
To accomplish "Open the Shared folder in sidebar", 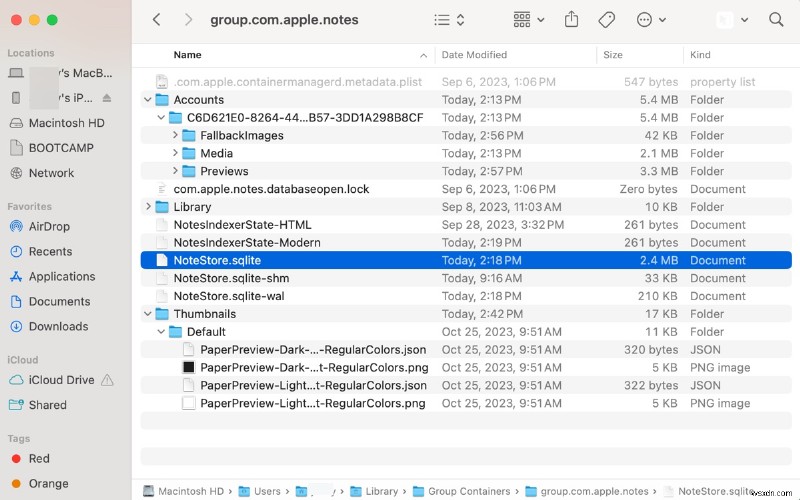I will point(47,405).
